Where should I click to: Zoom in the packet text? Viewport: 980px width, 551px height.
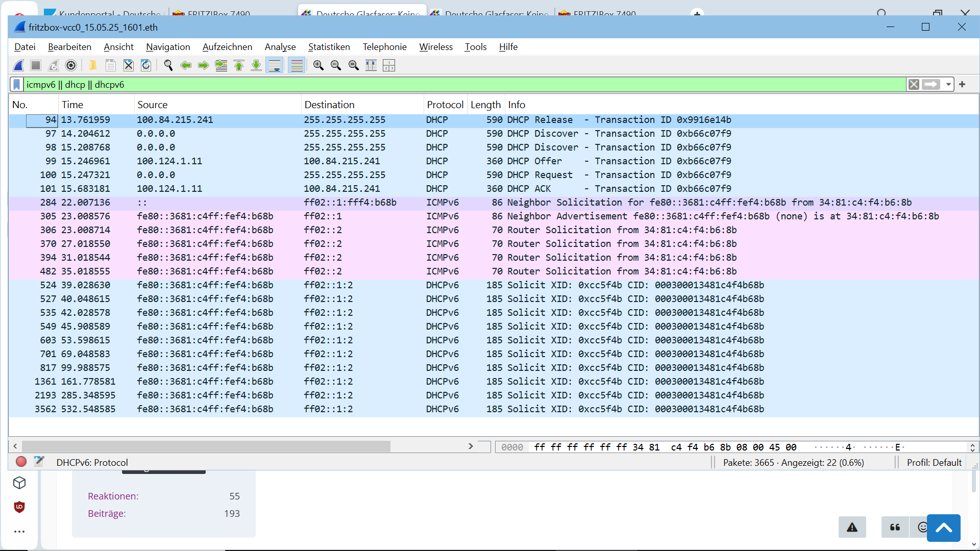coord(318,65)
